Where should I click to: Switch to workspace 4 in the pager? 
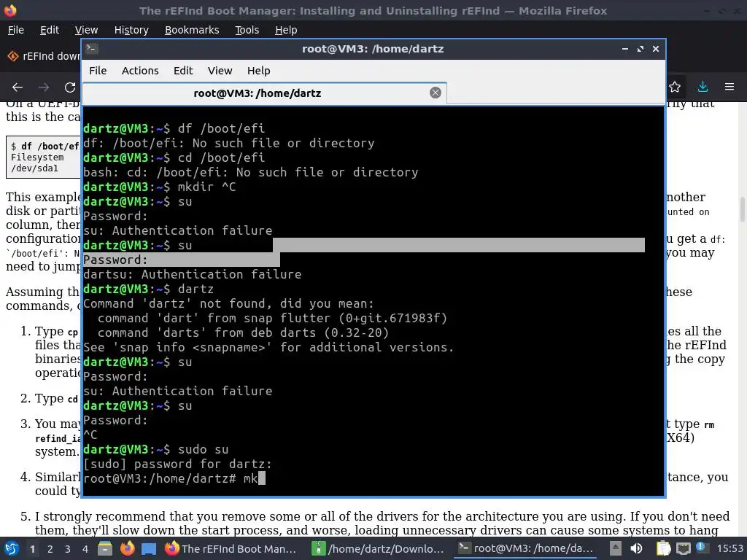85,549
